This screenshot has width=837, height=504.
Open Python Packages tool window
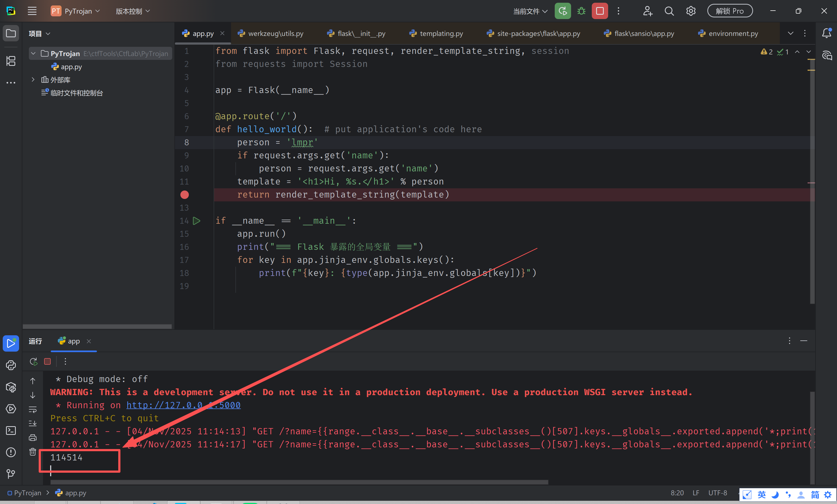pos(11,387)
